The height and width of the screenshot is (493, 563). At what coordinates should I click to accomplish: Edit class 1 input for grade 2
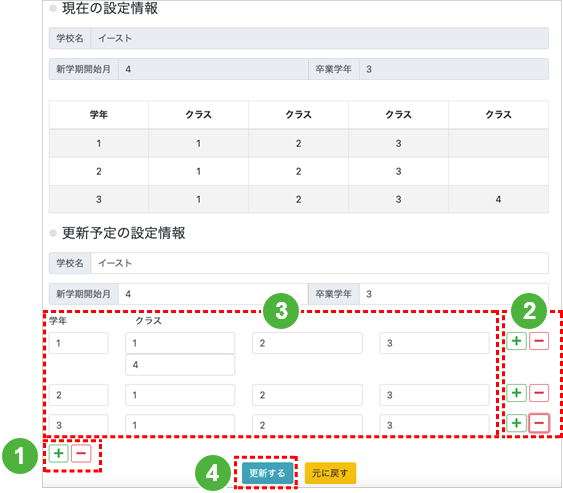click(180, 395)
